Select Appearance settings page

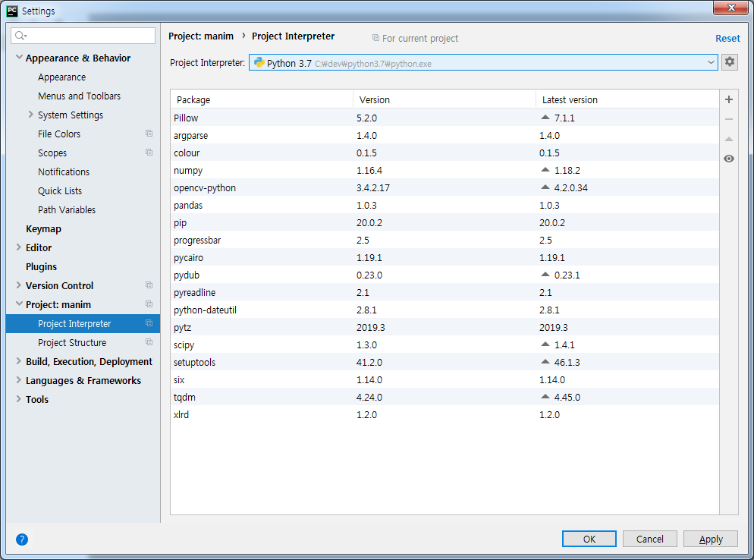[61, 77]
